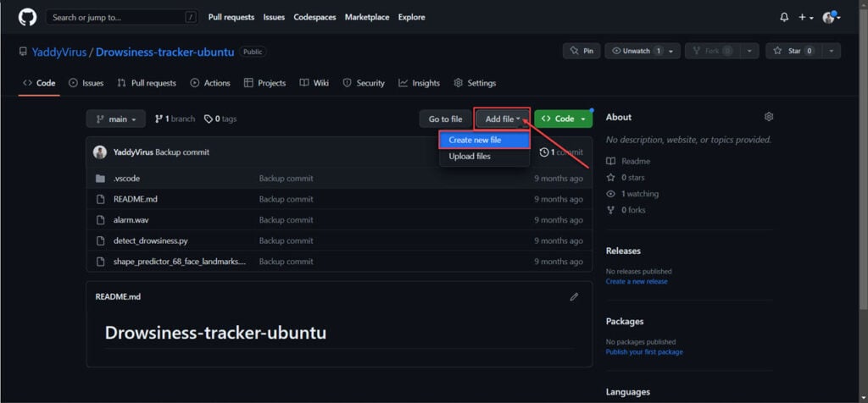868x403 pixels.
Task: Open the main branch selector
Action: (115, 119)
